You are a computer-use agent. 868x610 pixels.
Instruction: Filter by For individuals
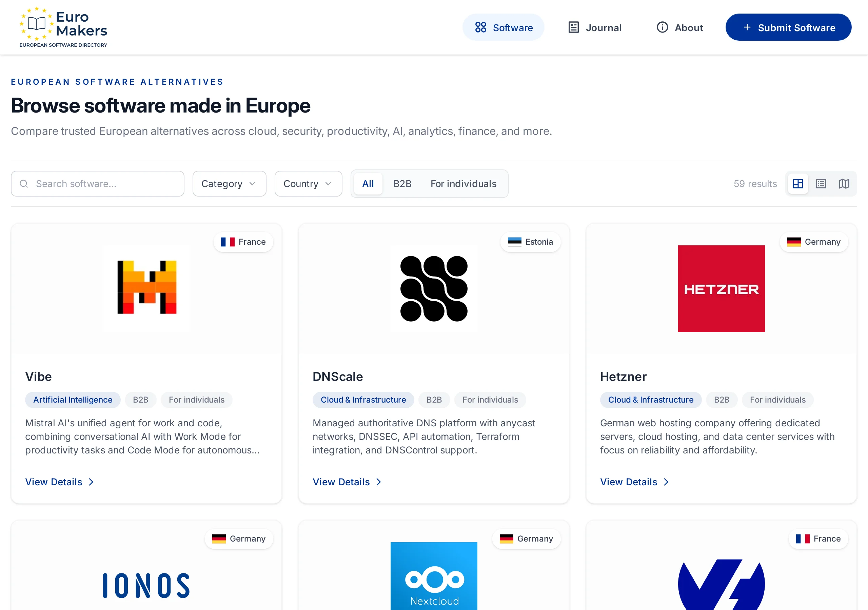(x=463, y=184)
